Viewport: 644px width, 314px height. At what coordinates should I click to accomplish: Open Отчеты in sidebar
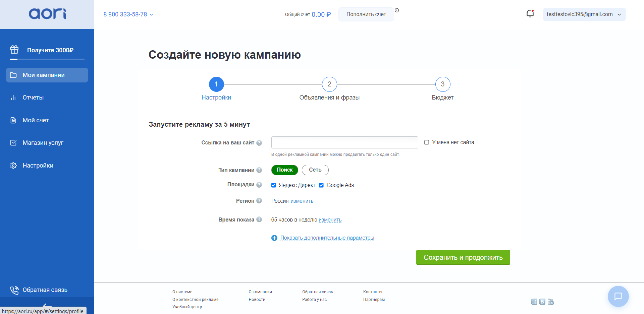[33, 98]
